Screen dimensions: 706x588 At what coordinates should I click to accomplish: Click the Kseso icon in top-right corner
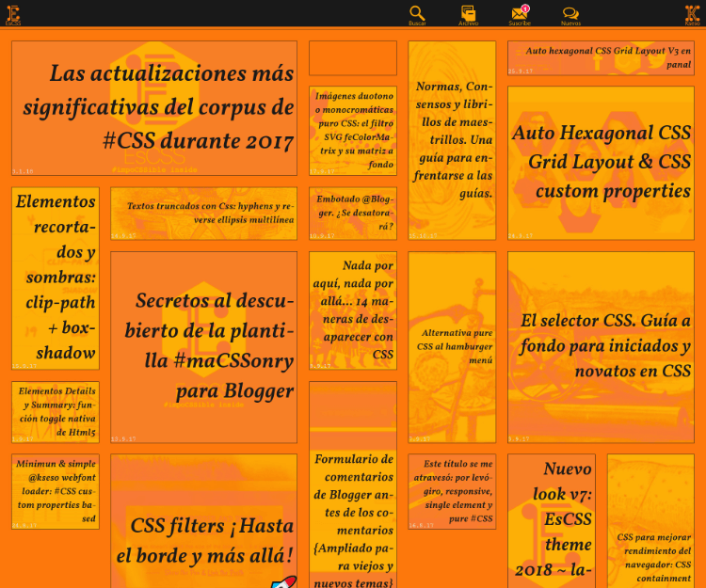pos(692,13)
